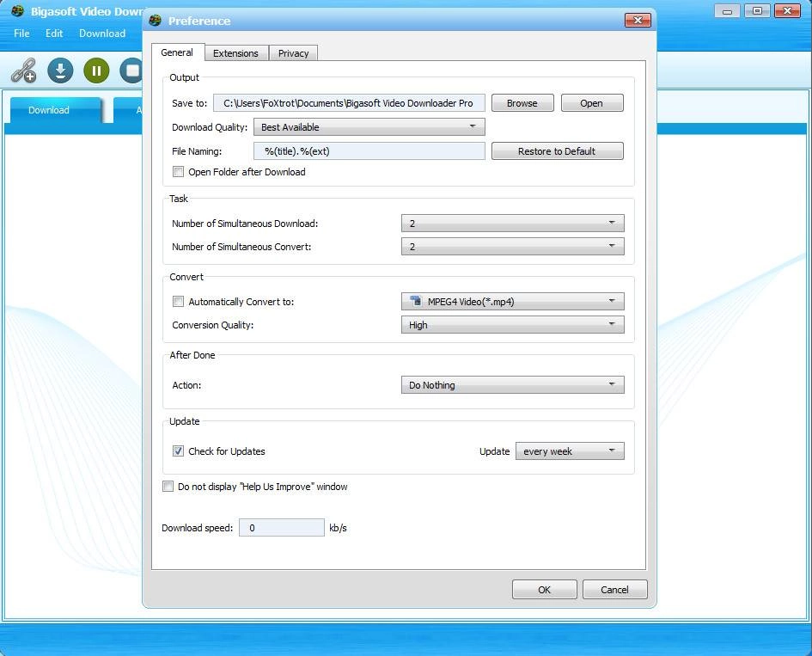The width and height of the screenshot is (812, 656).
Task: Click the stop toolbar icon behind the dialog
Action: pos(131,71)
